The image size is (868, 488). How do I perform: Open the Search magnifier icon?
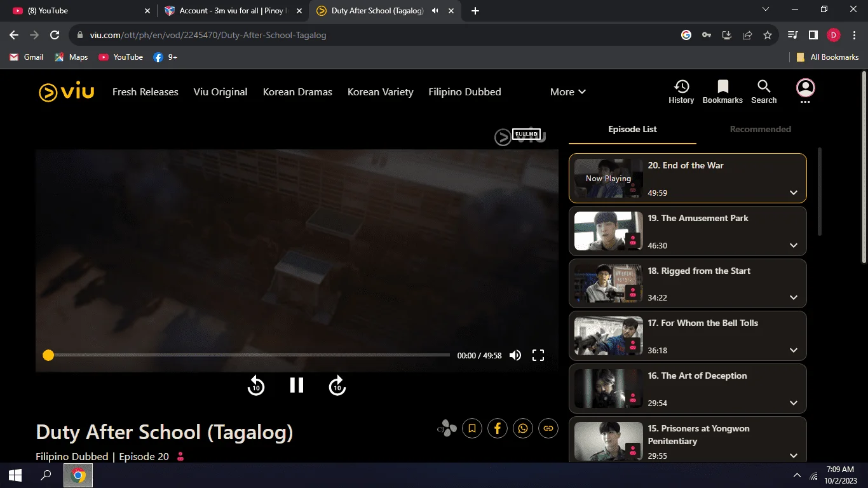(764, 91)
